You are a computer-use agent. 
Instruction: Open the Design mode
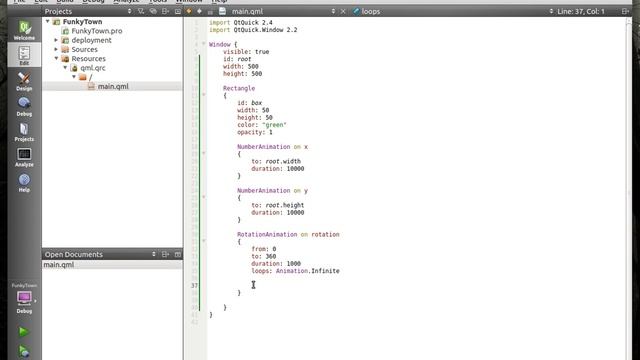pyautogui.click(x=24, y=81)
